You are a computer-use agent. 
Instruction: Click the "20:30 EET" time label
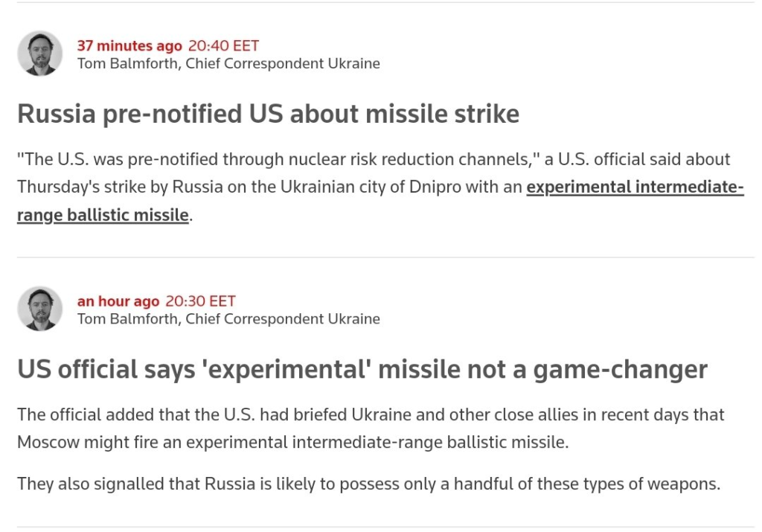coord(200,301)
